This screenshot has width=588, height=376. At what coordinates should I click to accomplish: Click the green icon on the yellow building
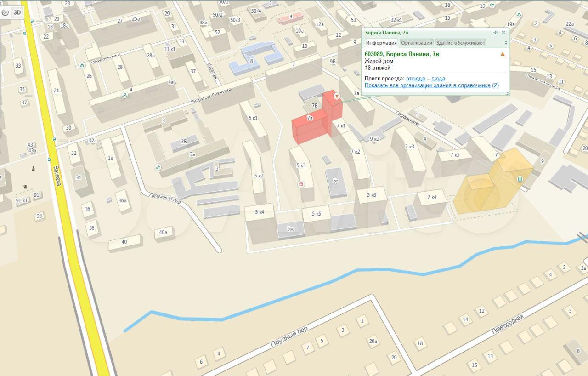coord(520,179)
